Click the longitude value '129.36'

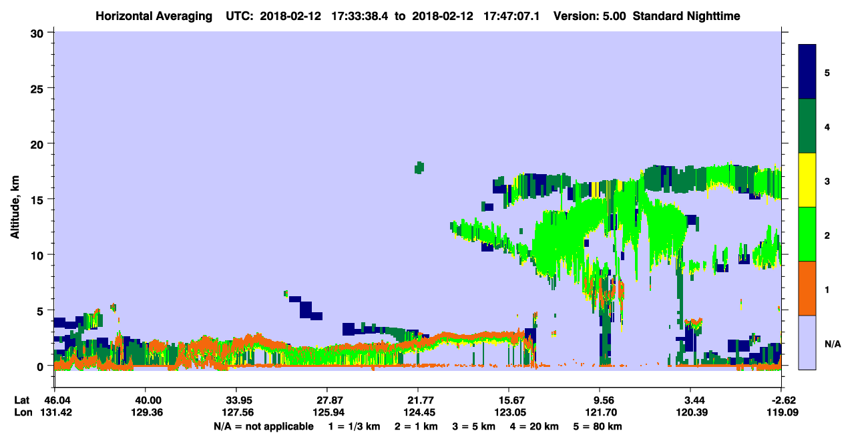[148, 412]
